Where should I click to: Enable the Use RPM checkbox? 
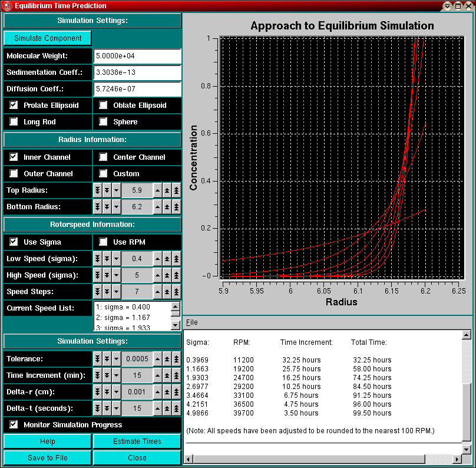103,242
